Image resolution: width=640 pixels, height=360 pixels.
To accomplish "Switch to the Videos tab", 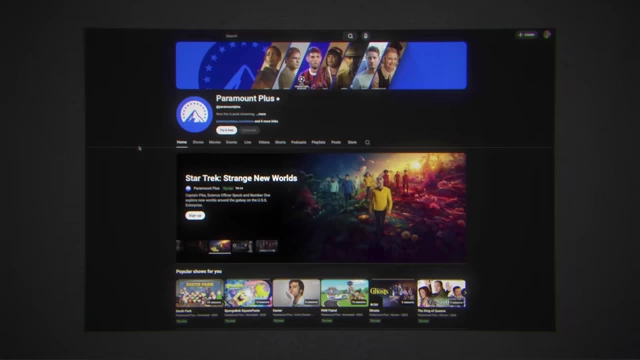I will pyautogui.click(x=264, y=142).
